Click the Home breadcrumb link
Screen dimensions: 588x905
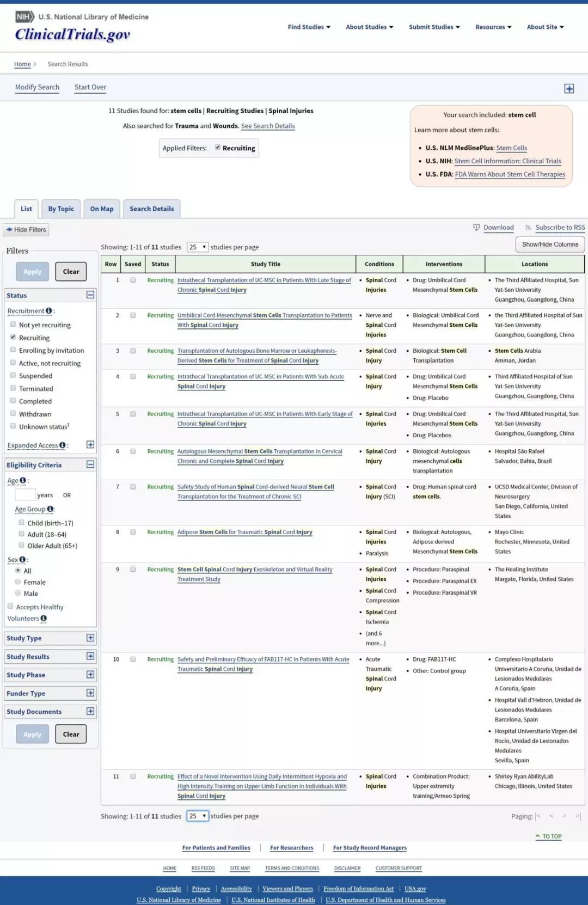[22, 64]
